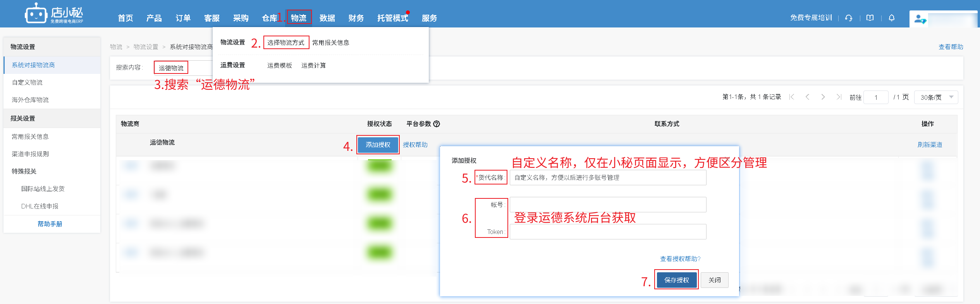Click the Token input field
The image size is (980, 304).
607,232
